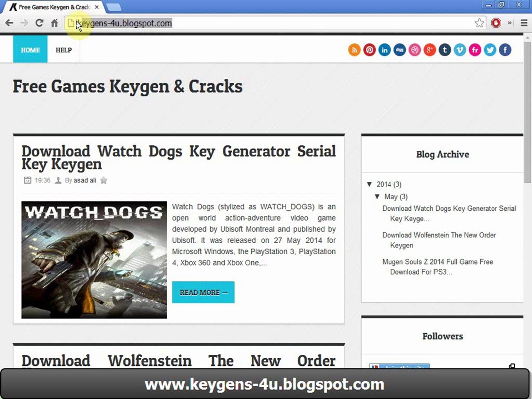Show hidden extensions via the chevron
This screenshot has width=532, height=399.
pos(510,23)
